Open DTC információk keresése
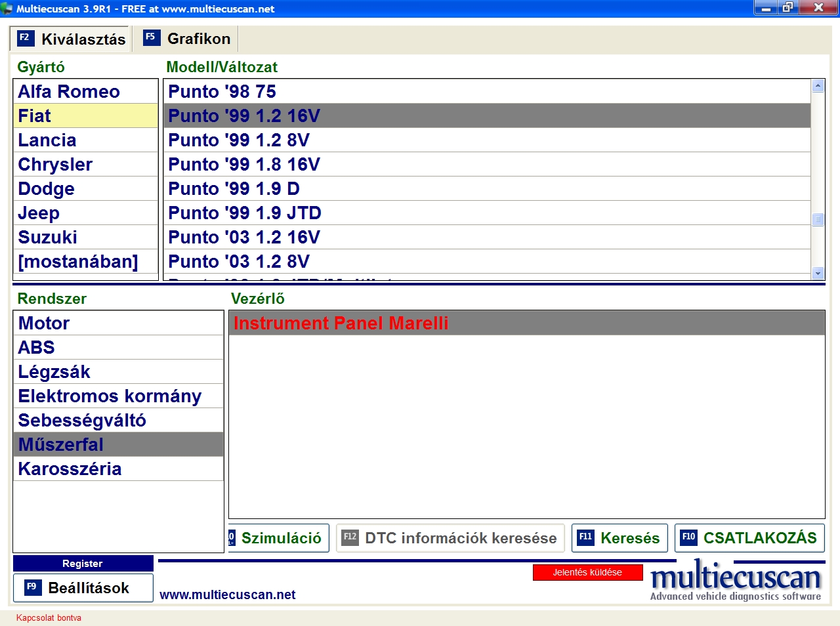This screenshot has width=840, height=626. [450, 538]
